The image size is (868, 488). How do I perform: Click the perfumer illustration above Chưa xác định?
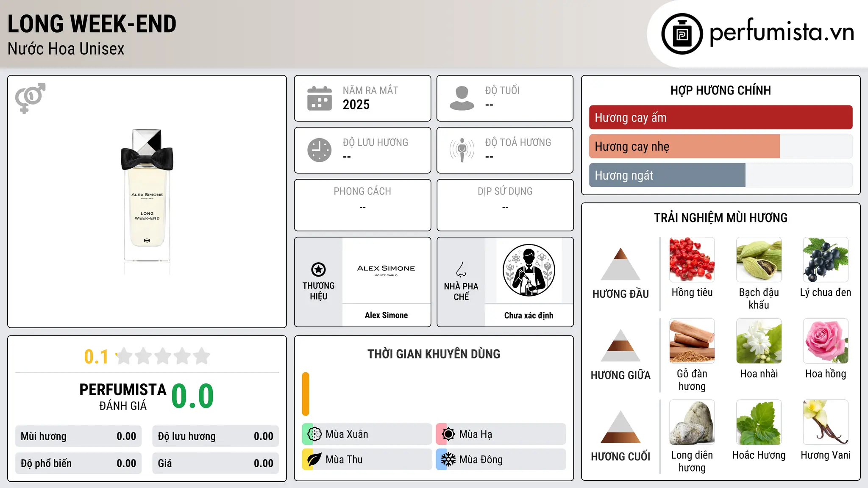click(x=529, y=270)
